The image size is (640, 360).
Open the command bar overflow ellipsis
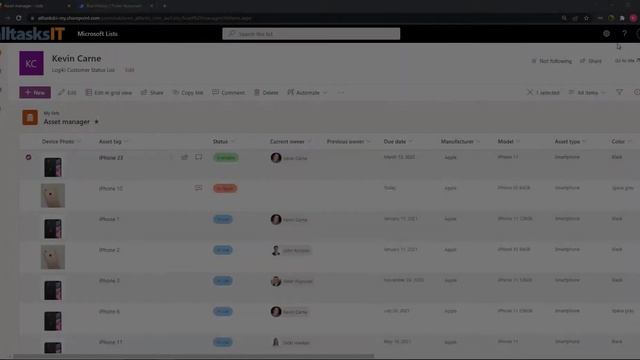tap(341, 93)
